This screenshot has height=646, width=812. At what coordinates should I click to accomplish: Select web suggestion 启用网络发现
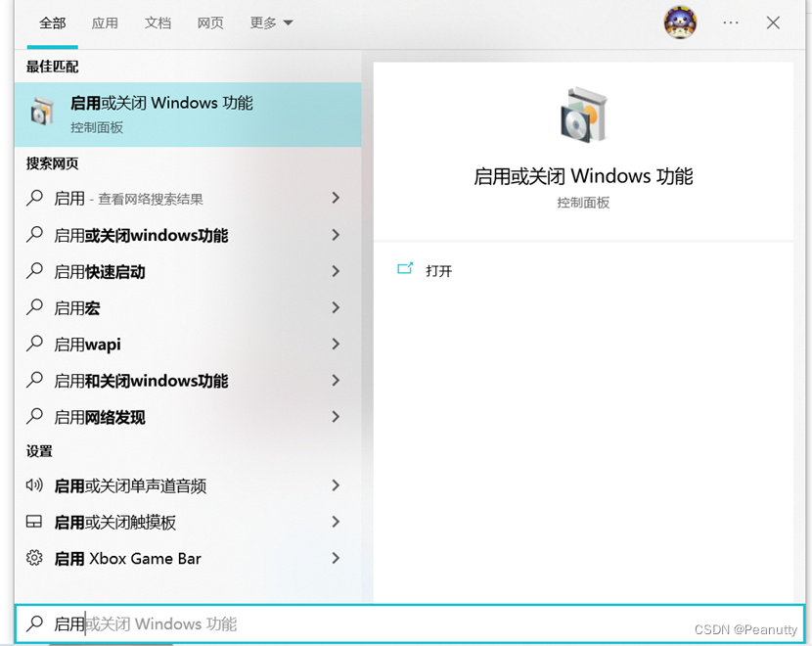click(100, 417)
